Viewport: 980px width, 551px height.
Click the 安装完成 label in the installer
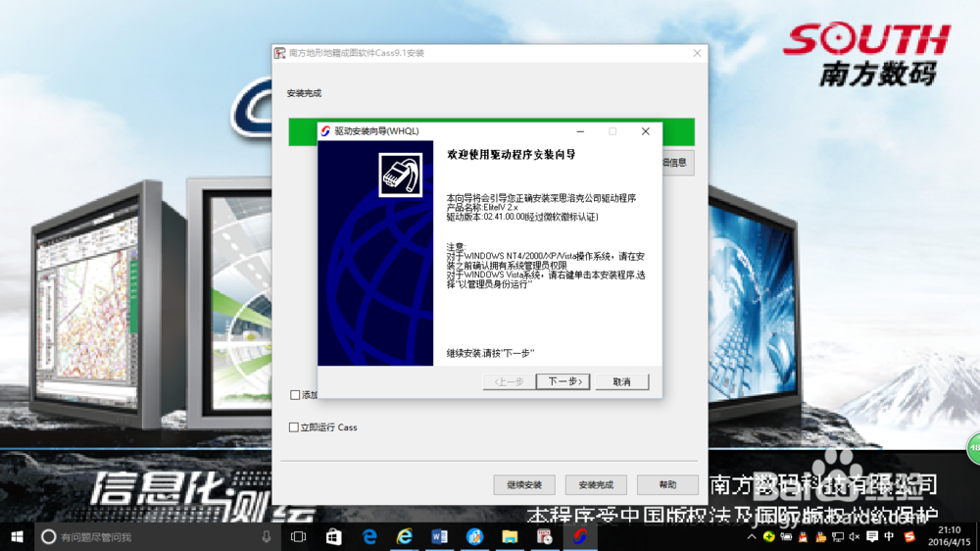(x=304, y=93)
